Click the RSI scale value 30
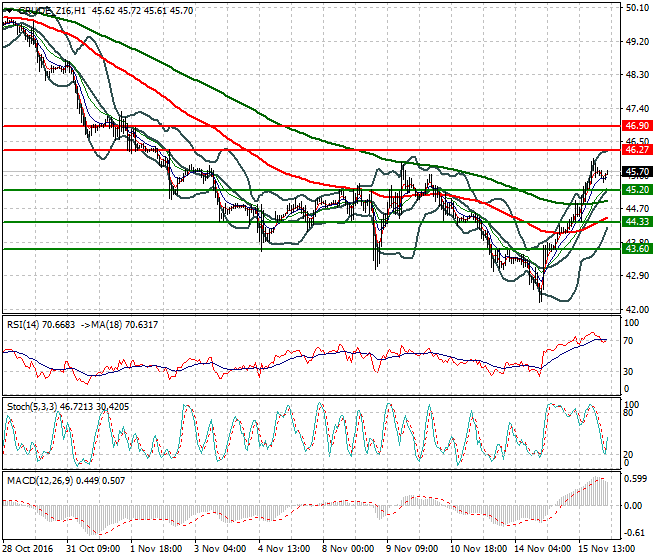 click(628, 371)
